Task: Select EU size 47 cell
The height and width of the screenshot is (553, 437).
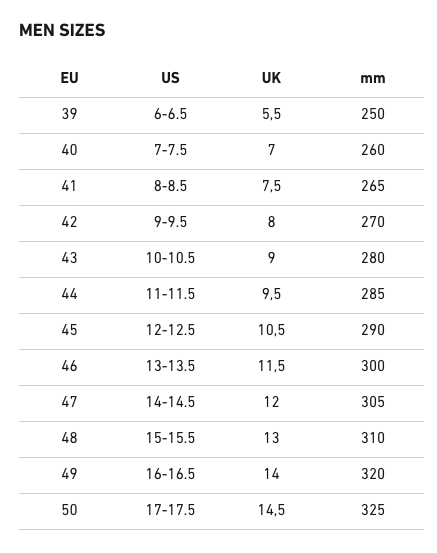Action: pos(69,402)
